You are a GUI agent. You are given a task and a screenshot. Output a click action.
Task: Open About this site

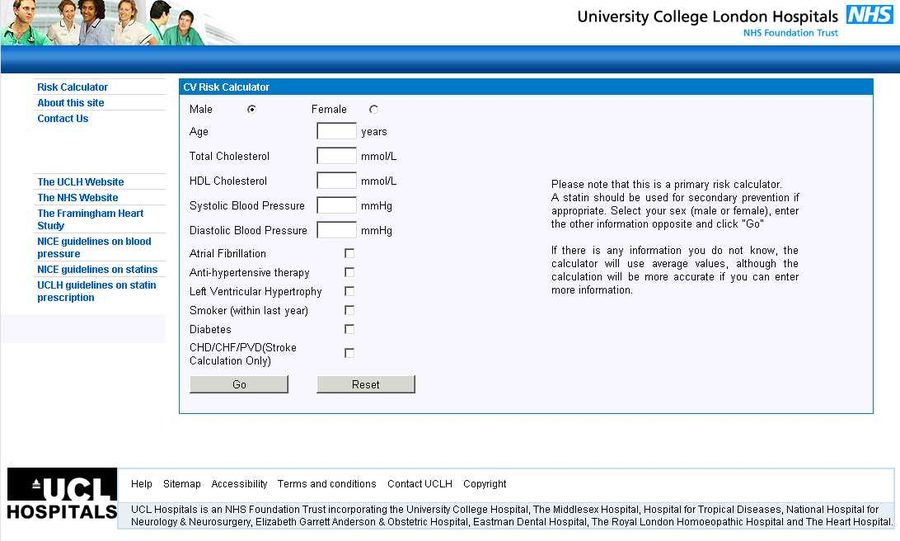tap(71, 103)
